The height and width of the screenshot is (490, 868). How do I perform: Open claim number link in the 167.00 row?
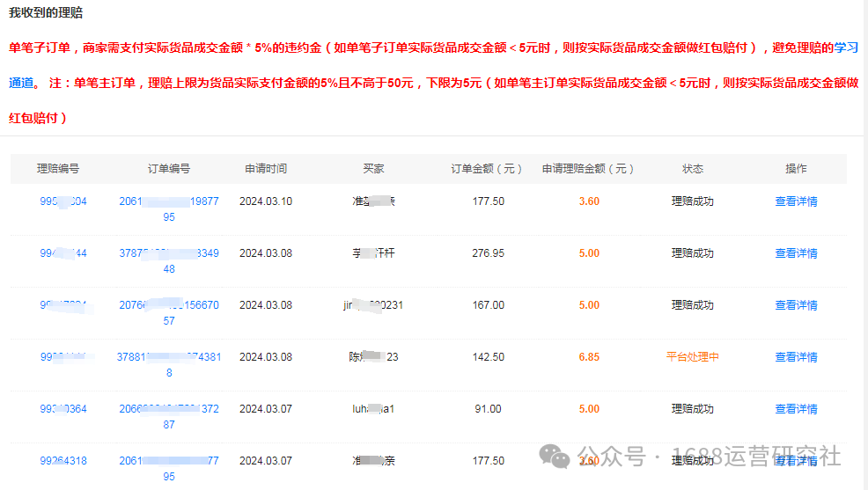63,305
